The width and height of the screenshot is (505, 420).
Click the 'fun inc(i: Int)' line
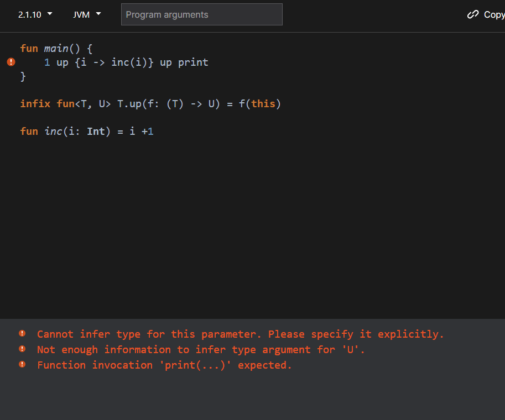click(87, 132)
